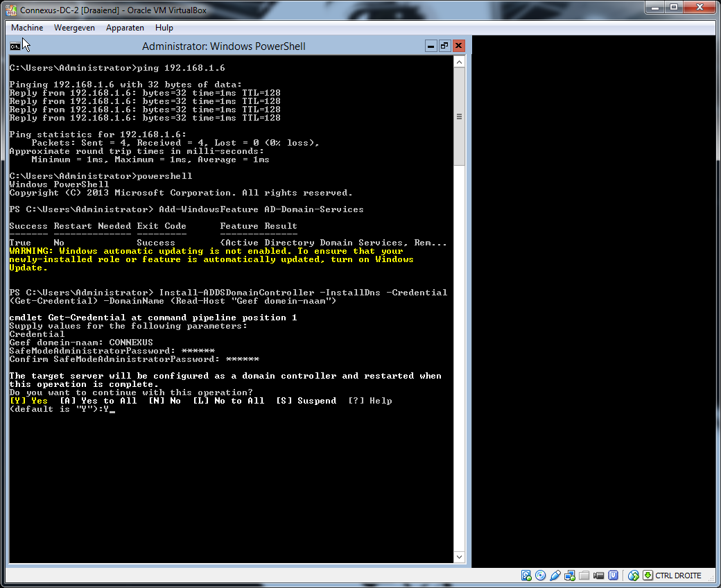Click the '[L] No to All' option text

(x=229, y=400)
